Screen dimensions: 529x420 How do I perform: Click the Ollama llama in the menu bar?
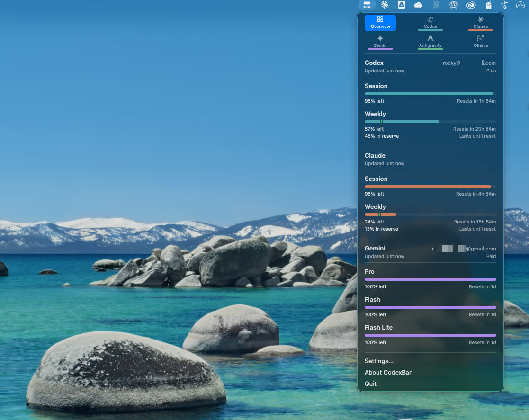tap(488, 5)
